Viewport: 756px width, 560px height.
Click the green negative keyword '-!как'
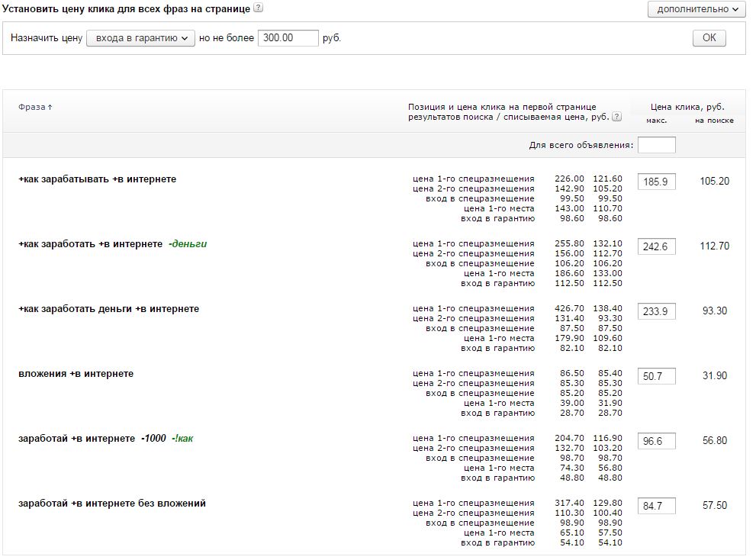click(x=182, y=439)
